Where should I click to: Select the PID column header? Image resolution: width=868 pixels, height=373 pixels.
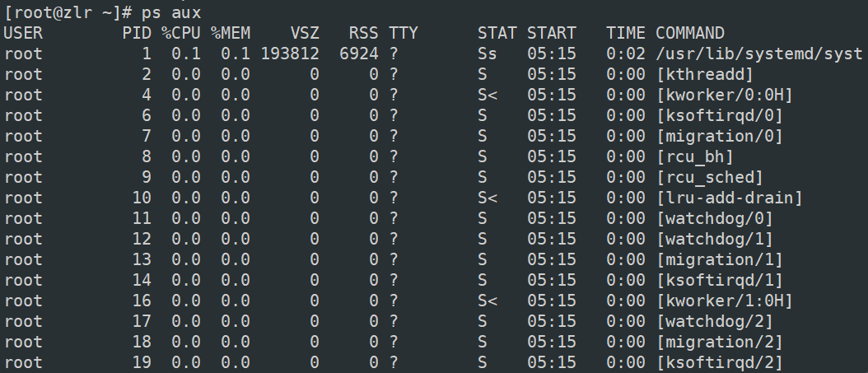coord(137,33)
